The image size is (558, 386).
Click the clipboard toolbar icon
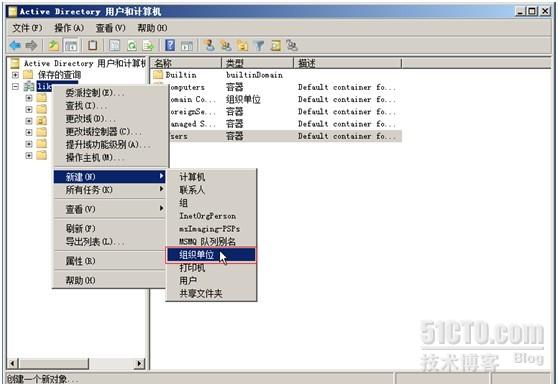click(93, 45)
